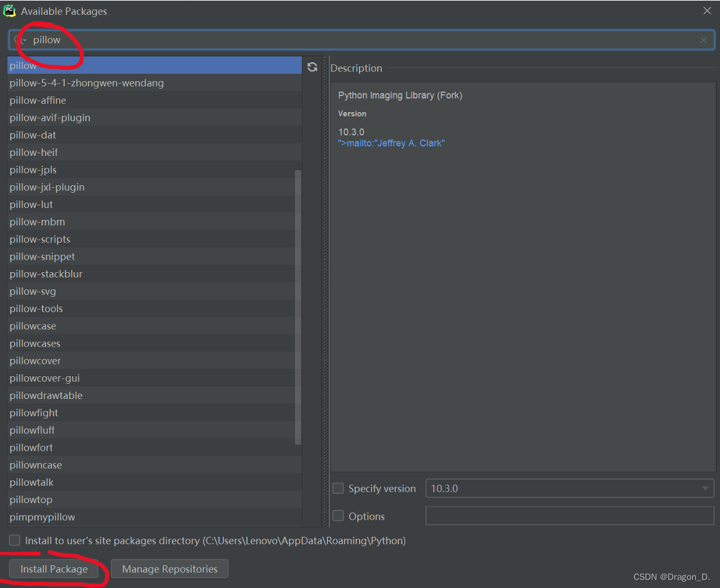Open the Jeffrey A. Clark mailto link
The height and width of the screenshot is (588, 720).
[391, 143]
